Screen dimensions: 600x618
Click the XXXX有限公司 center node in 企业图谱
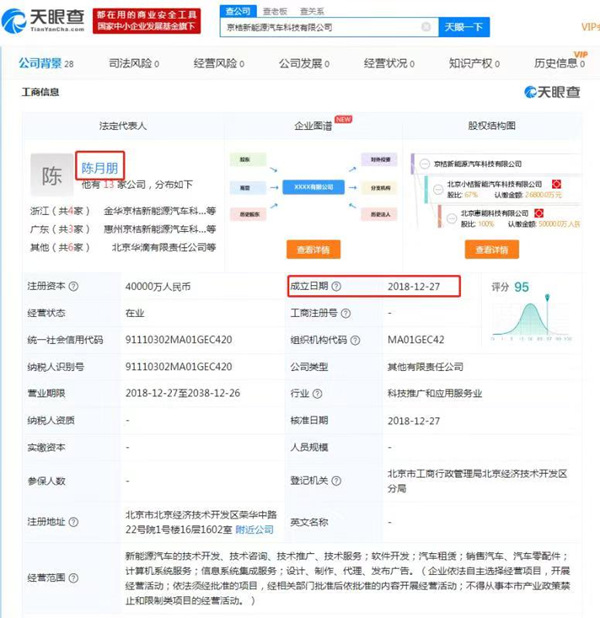[x=313, y=187]
